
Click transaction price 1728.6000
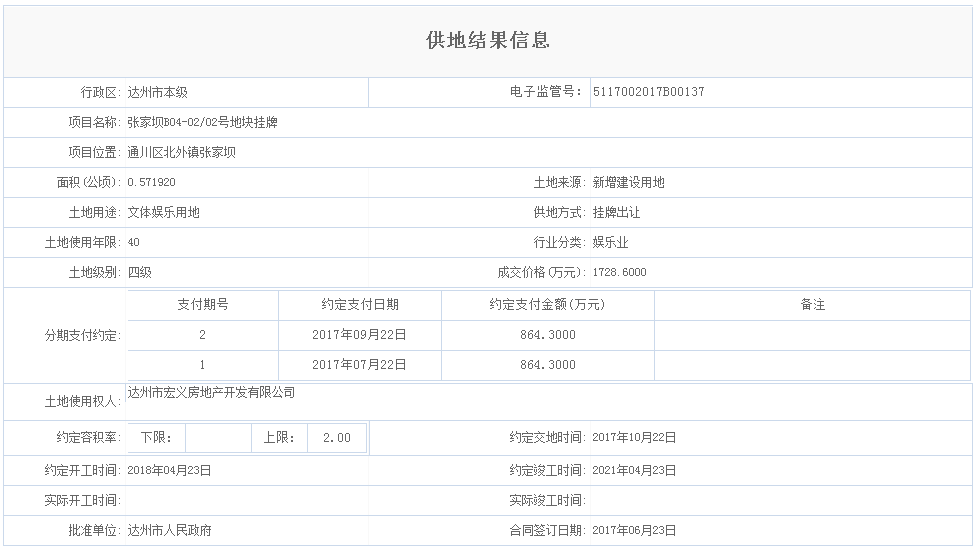619,272
